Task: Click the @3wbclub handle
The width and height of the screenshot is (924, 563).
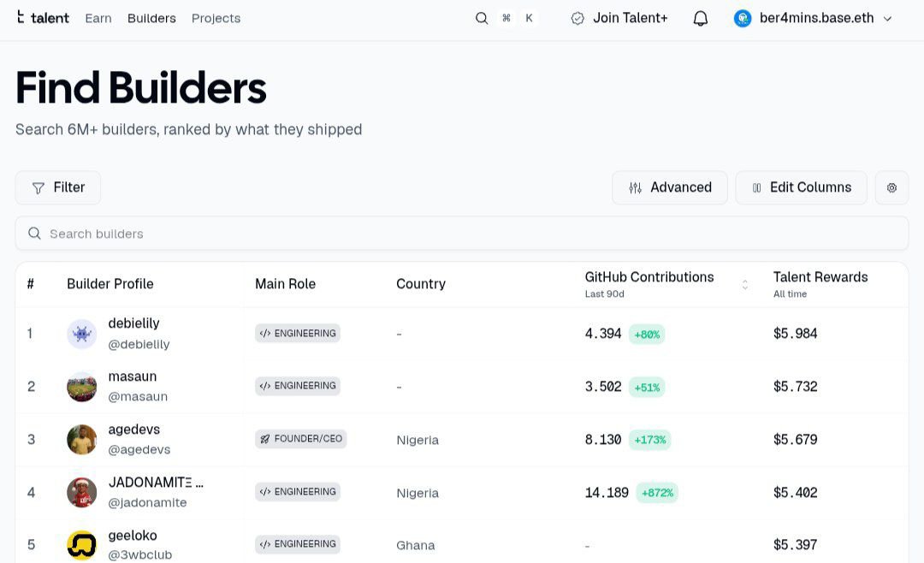Action: click(x=139, y=554)
